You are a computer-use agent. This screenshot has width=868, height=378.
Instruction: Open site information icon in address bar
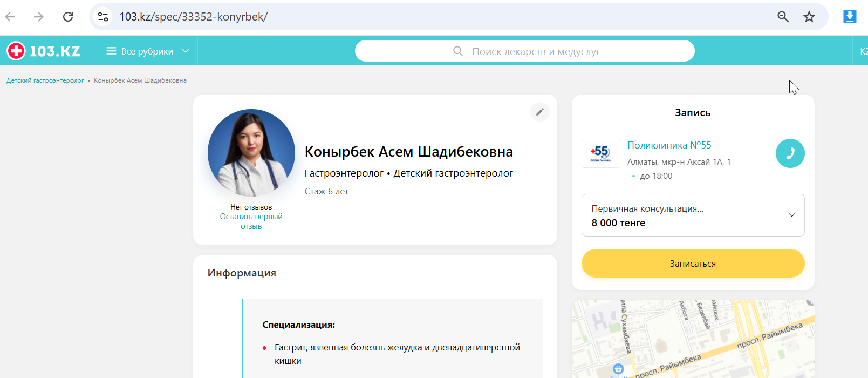[103, 17]
